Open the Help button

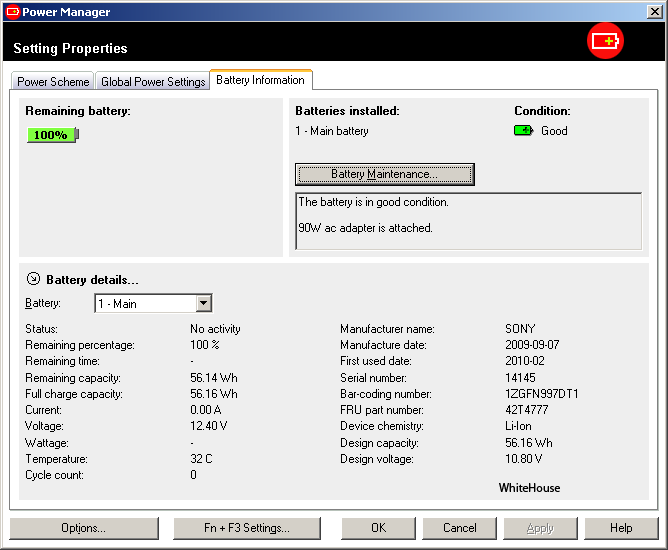[x=620, y=528]
